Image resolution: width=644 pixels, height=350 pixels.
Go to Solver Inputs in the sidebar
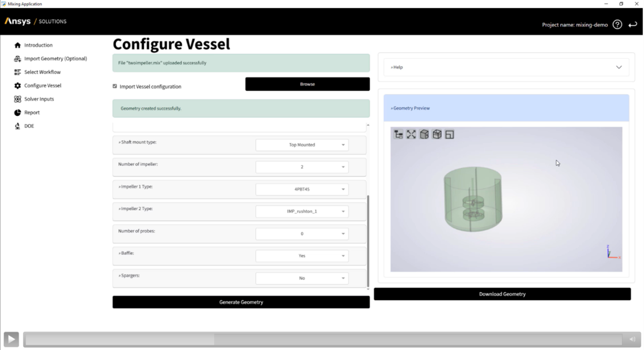coord(39,99)
